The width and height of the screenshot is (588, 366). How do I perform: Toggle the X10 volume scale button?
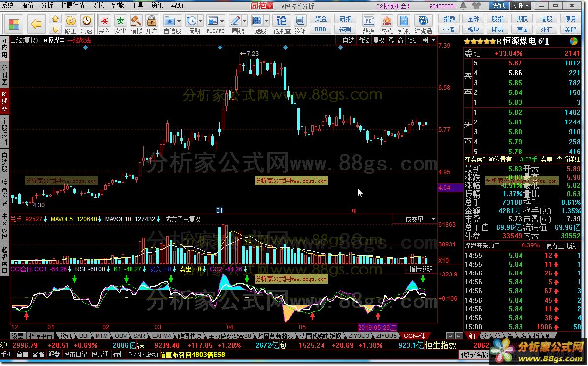tap(444, 260)
